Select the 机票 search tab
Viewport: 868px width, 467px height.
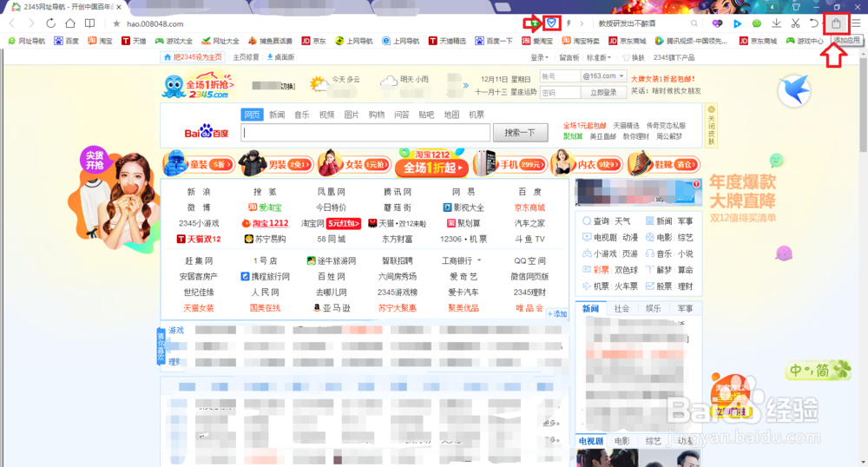tap(477, 115)
